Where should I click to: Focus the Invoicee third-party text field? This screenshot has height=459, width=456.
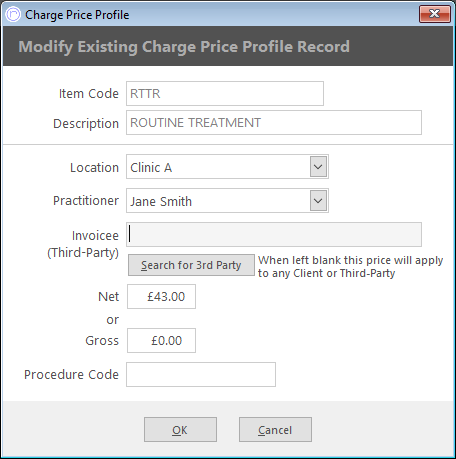click(274, 234)
